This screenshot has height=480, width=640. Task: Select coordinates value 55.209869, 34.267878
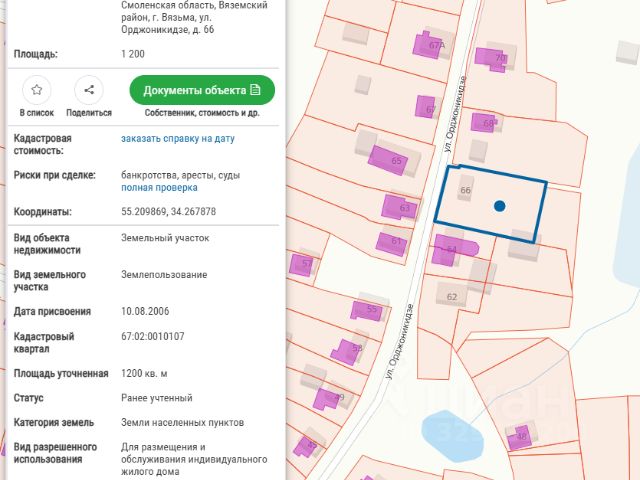169,211
